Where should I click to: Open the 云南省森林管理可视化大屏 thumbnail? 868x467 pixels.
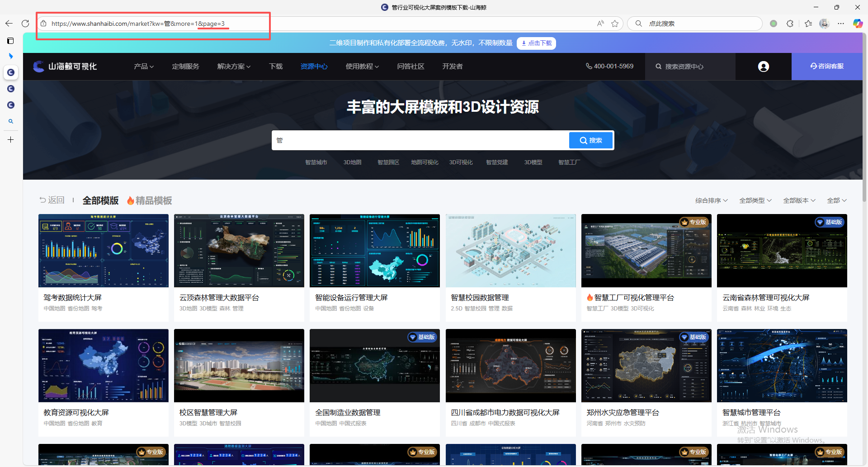point(782,251)
